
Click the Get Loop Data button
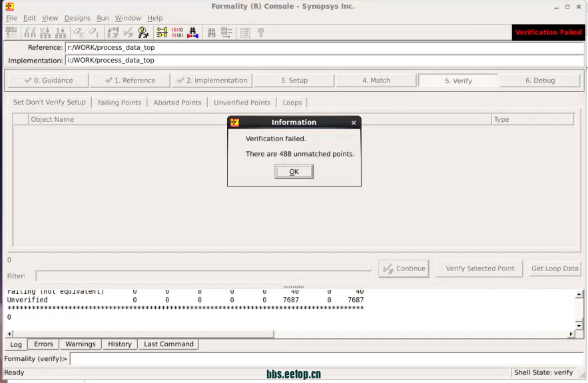555,268
